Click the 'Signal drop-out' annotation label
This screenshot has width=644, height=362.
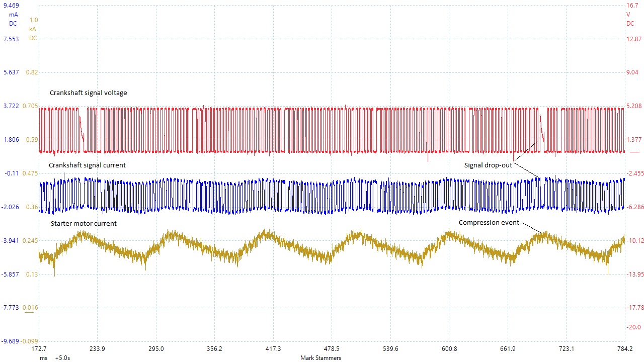tap(488, 165)
